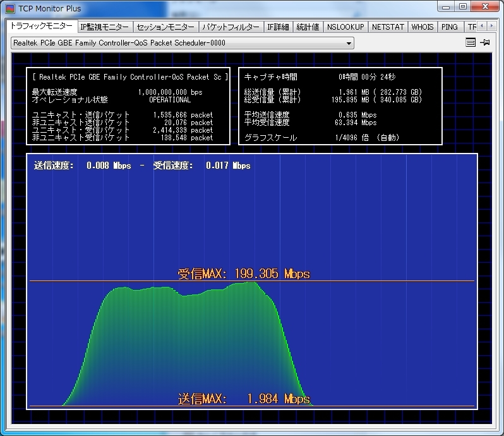Go to the パケットフィルター tab
The image size is (504, 436).
(x=230, y=27)
